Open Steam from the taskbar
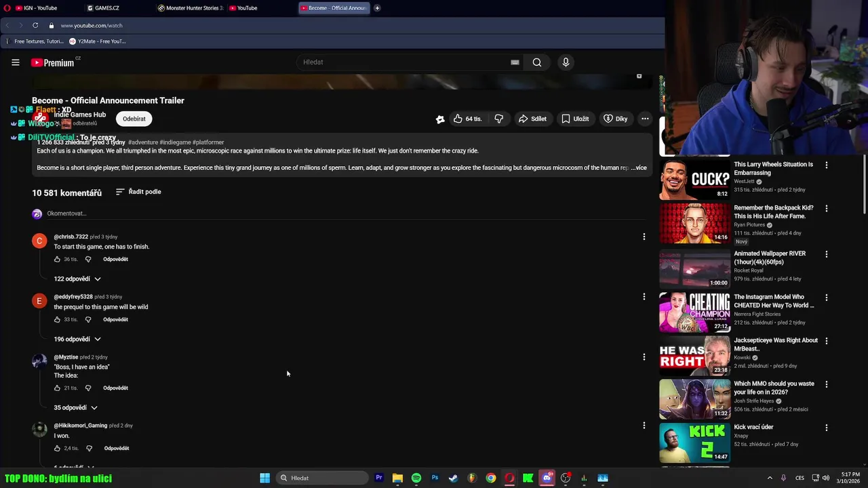The width and height of the screenshot is (868, 488). [453, 478]
